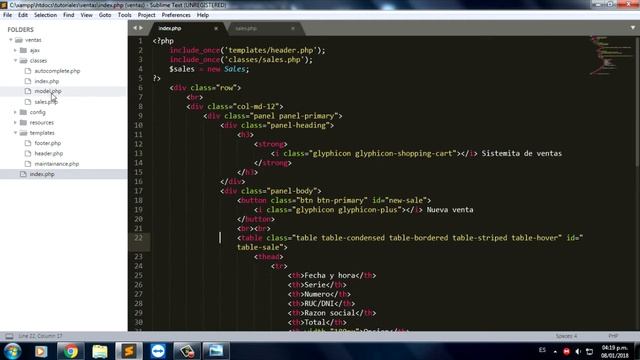Open File Explorer from taskbar
This screenshot has height=360, width=640.
tap(100, 351)
